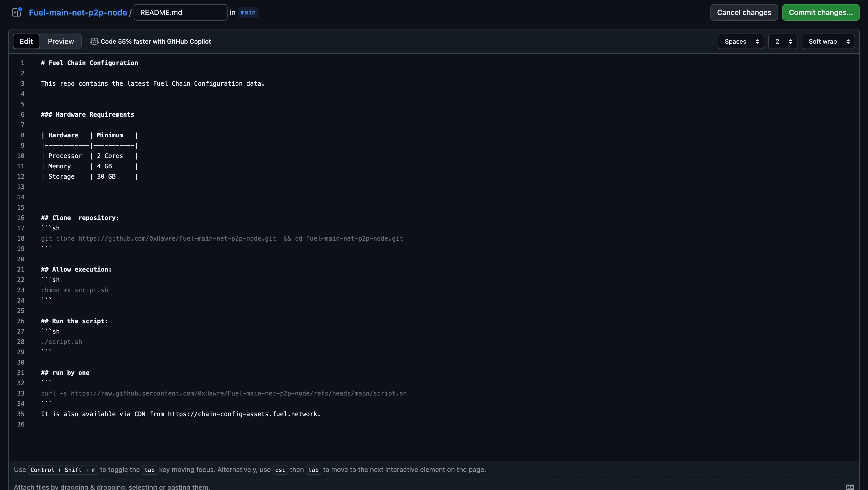
Task: Switch to the Preview tab
Action: tap(61, 41)
